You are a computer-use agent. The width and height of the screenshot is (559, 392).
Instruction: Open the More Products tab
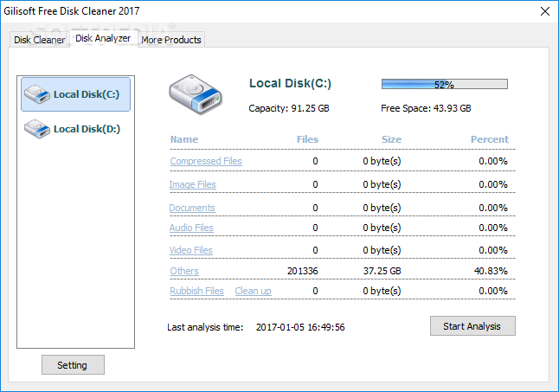tap(171, 40)
